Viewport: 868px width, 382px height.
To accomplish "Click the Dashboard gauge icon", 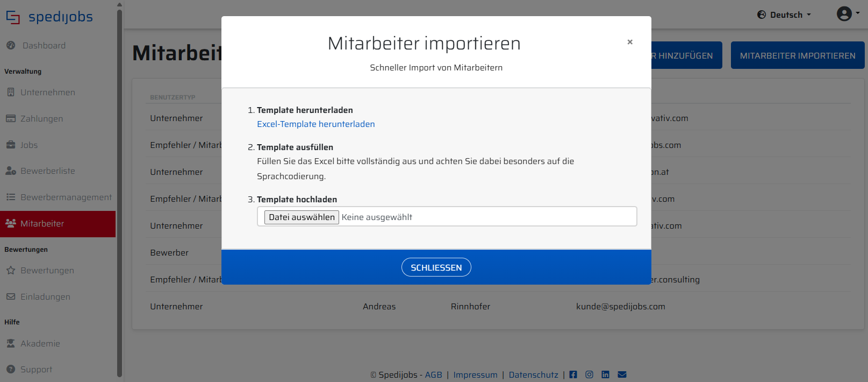I will (x=11, y=46).
